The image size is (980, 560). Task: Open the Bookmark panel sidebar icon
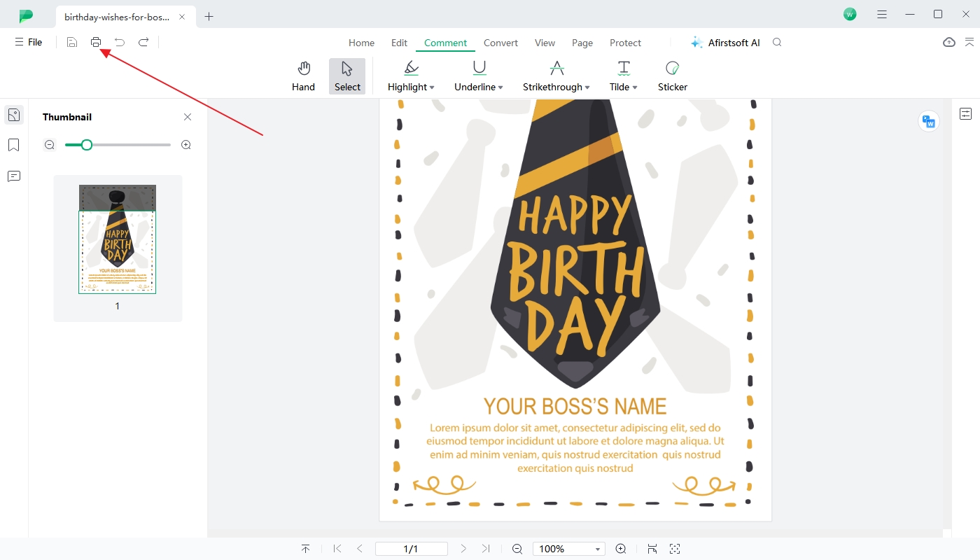click(14, 145)
